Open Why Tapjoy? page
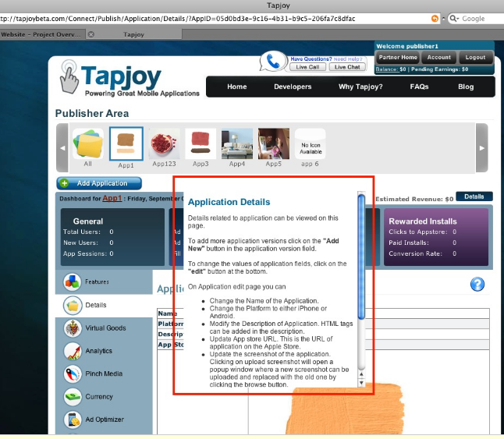Image resolution: width=504 pixels, height=439 pixels. pyautogui.click(x=360, y=87)
